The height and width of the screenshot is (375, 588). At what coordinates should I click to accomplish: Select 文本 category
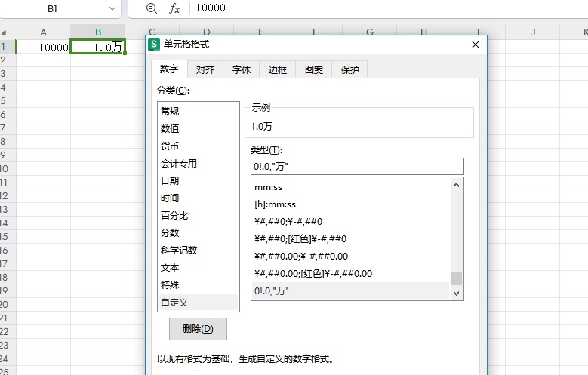[x=198, y=268]
